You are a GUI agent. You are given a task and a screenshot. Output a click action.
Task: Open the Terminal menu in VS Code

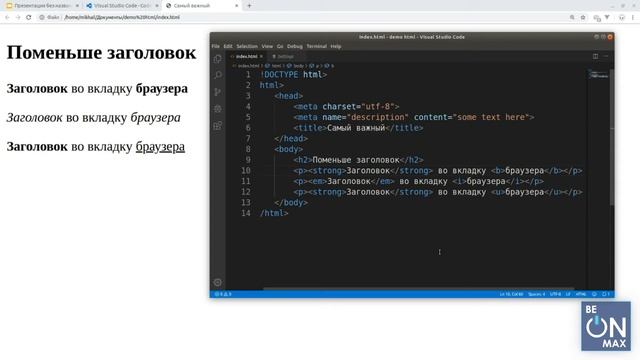click(x=317, y=46)
